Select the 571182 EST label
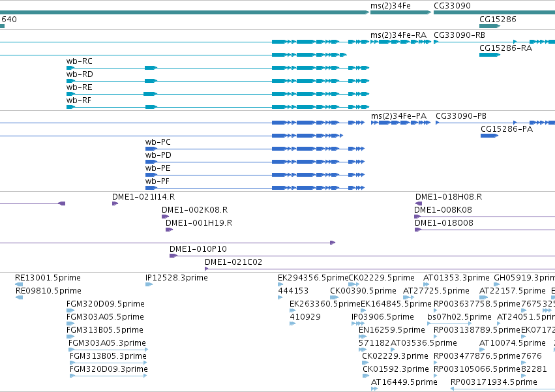555x392 pixels. 374,344
